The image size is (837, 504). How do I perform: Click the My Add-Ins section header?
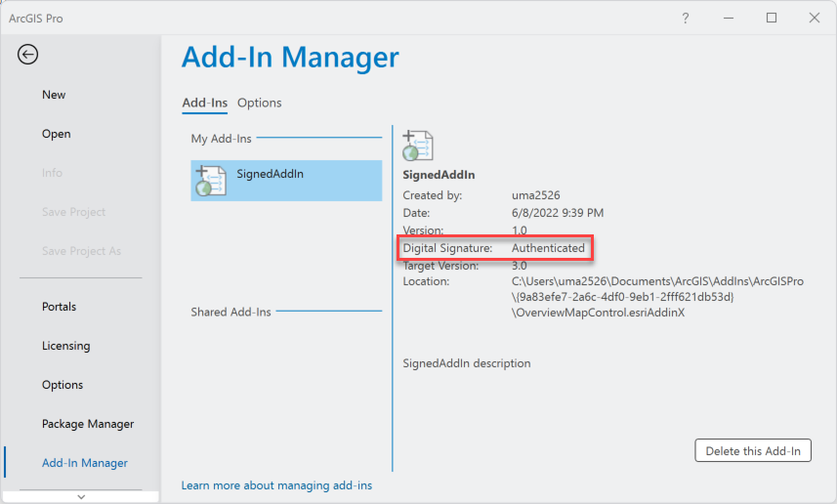coord(221,139)
